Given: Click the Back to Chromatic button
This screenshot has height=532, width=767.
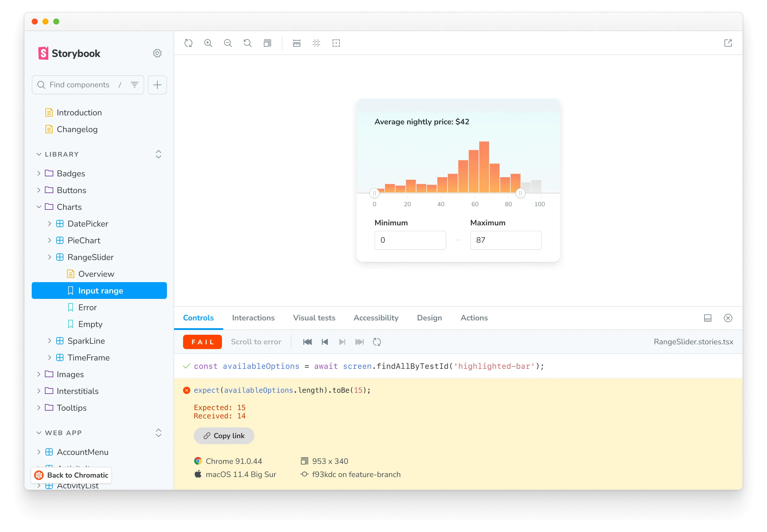Looking at the screenshot, I should click(71, 475).
